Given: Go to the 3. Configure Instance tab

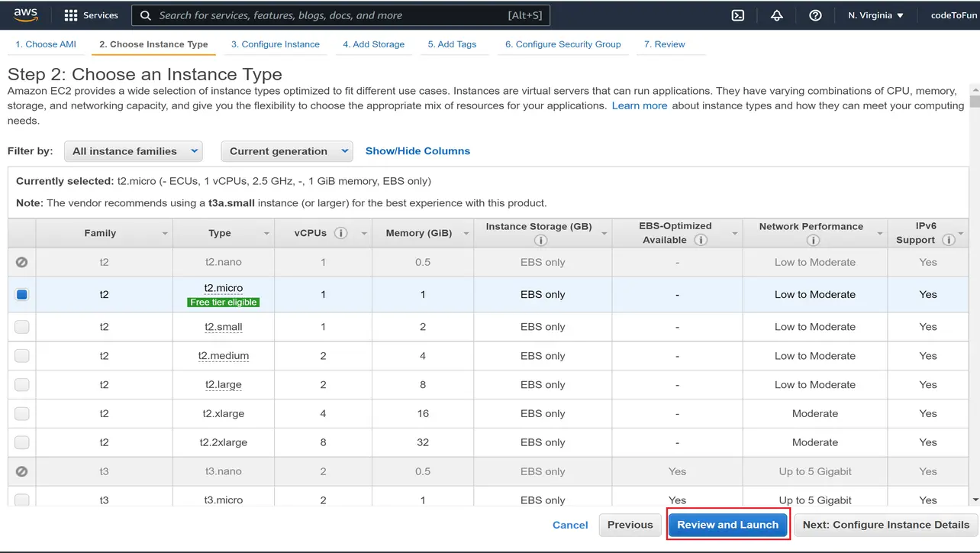Looking at the screenshot, I should tap(276, 44).
